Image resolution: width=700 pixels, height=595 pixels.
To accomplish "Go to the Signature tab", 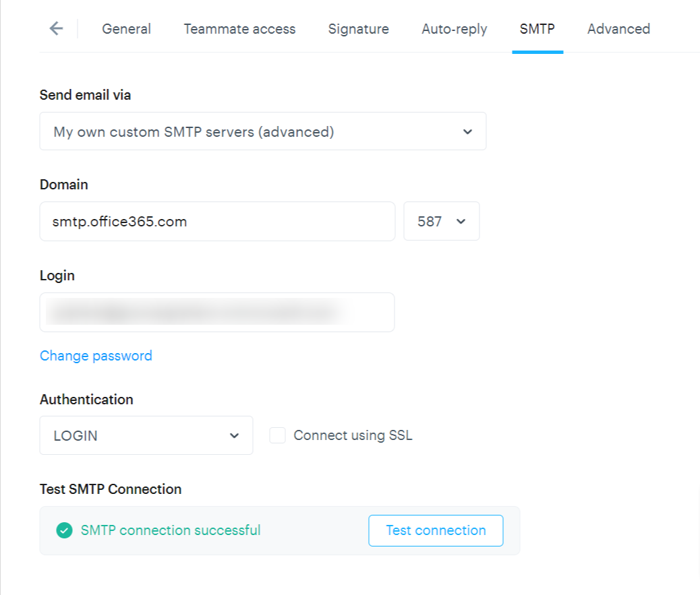I will coord(358,29).
